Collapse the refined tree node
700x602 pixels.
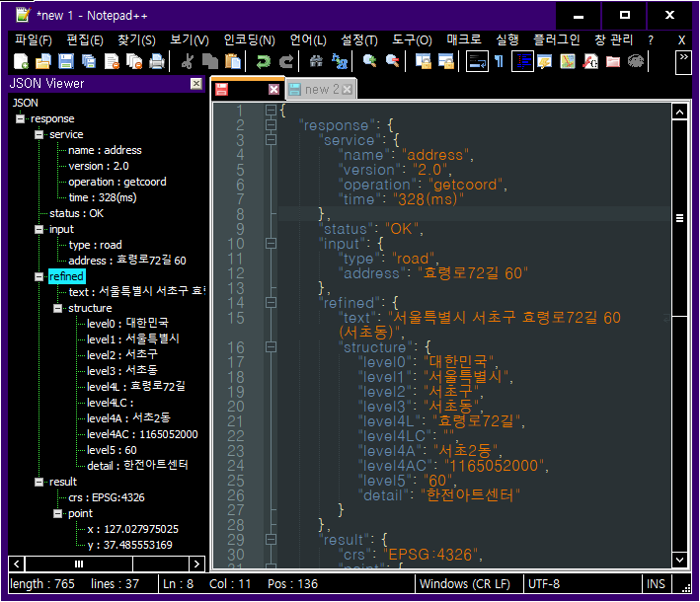click(39, 276)
